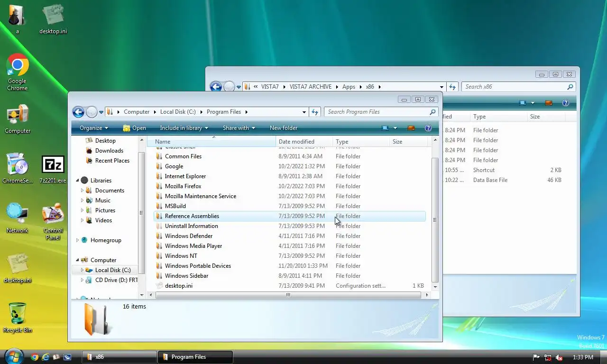Click Open in the Program Files toolbar
The width and height of the screenshot is (607, 364).
(x=134, y=128)
